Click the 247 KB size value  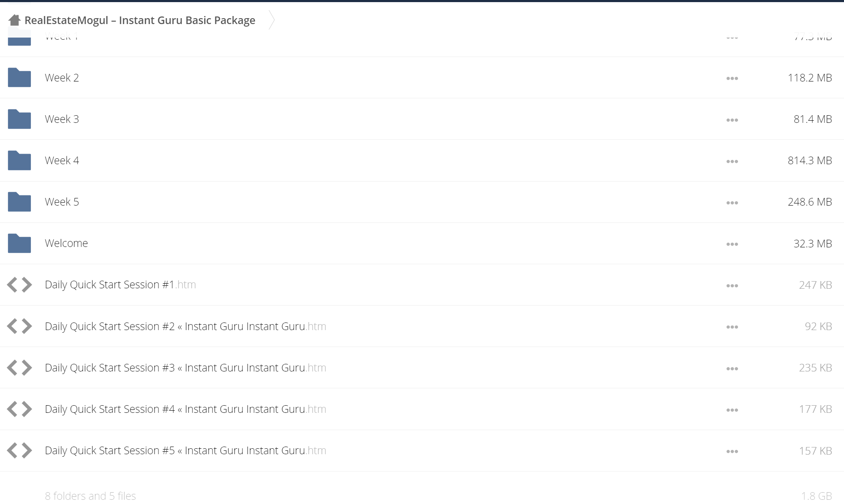pyautogui.click(x=815, y=285)
